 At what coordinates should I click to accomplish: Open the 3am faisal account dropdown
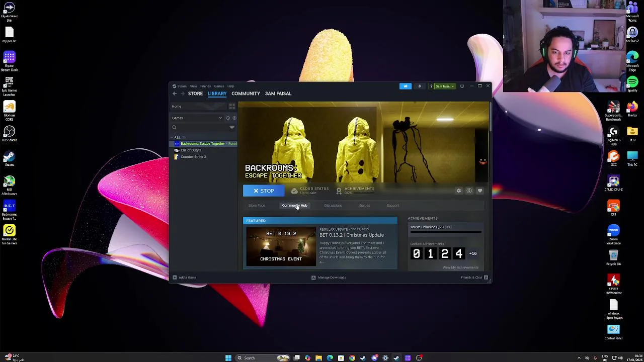click(x=444, y=86)
